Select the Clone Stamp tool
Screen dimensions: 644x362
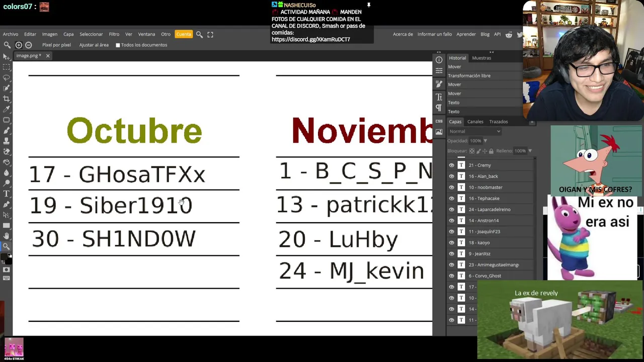point(7,141)
